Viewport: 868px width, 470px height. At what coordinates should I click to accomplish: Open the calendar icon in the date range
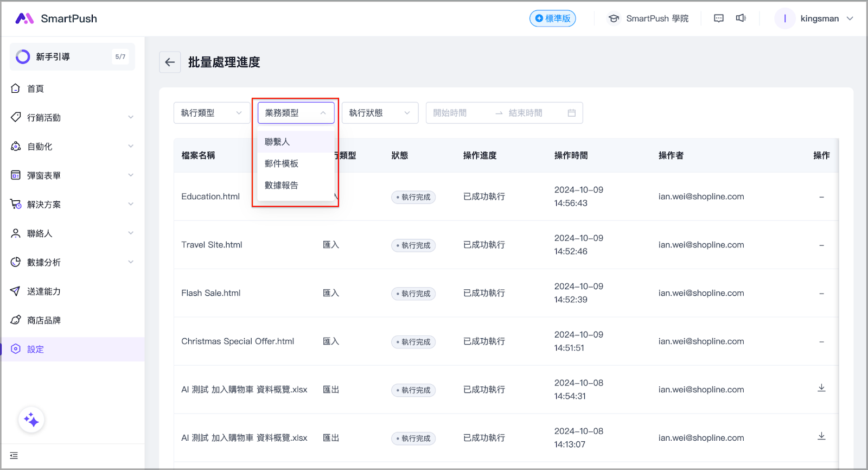point(571,113)
